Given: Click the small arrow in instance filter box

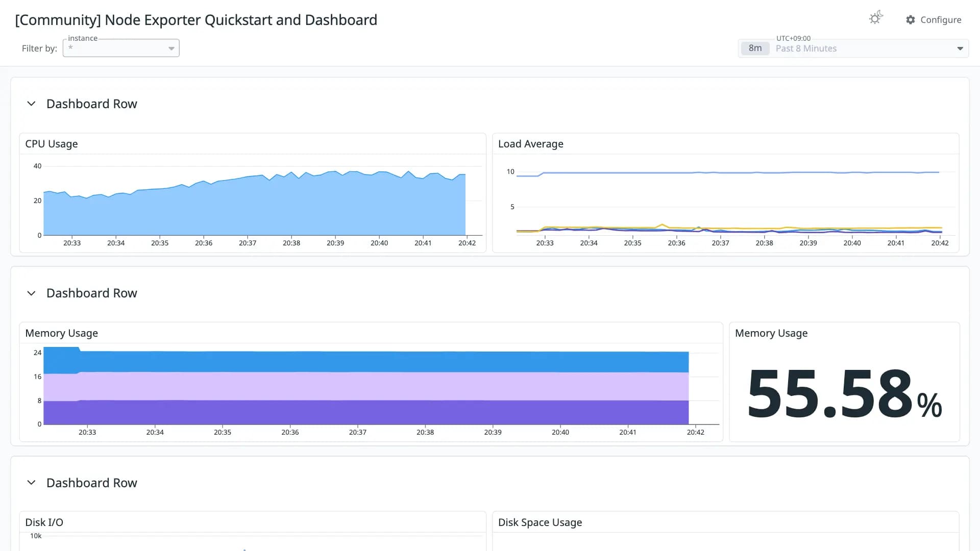Looking at the screenshot, I should [171, 48].
